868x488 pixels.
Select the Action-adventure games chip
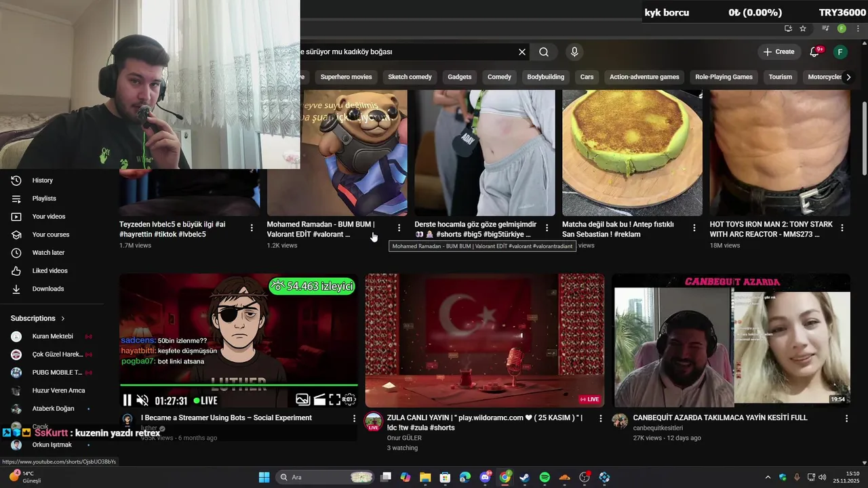click(x=644, y=77)
